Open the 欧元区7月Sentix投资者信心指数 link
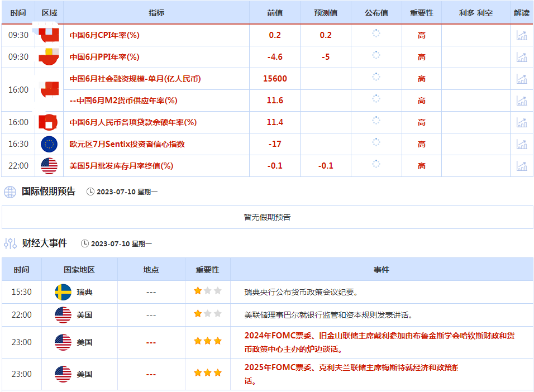The image size is (534, 392). (x=127, y=144)
